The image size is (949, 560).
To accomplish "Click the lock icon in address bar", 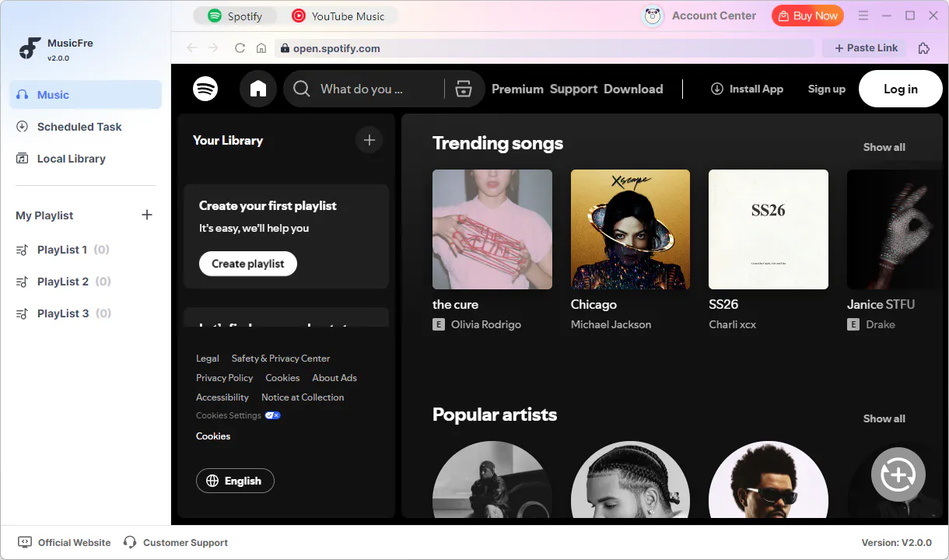I will tap(284, 48).
